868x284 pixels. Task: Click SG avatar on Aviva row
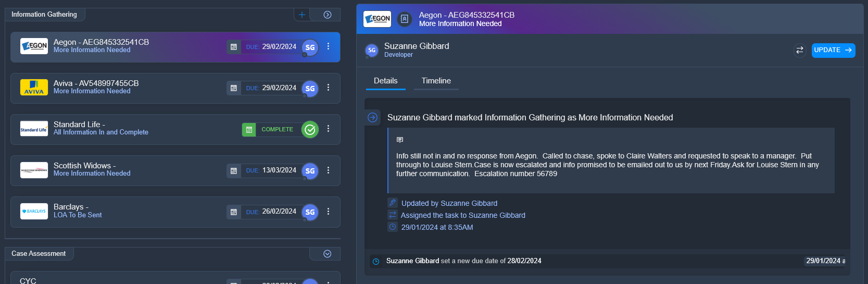pos(310,89)
